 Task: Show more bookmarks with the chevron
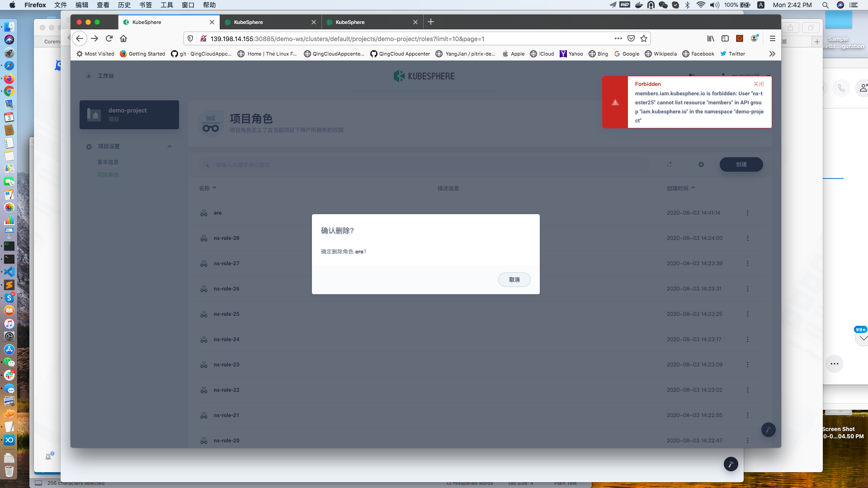pyautogui.click(x=772, y=54)
